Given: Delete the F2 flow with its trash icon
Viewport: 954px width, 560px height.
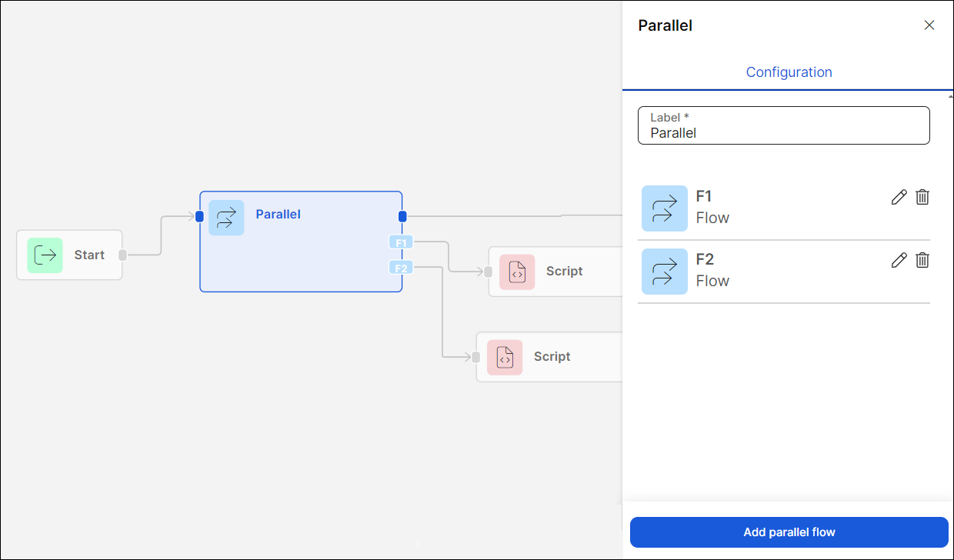Looking at the screenshot, I should coord(922,260).
